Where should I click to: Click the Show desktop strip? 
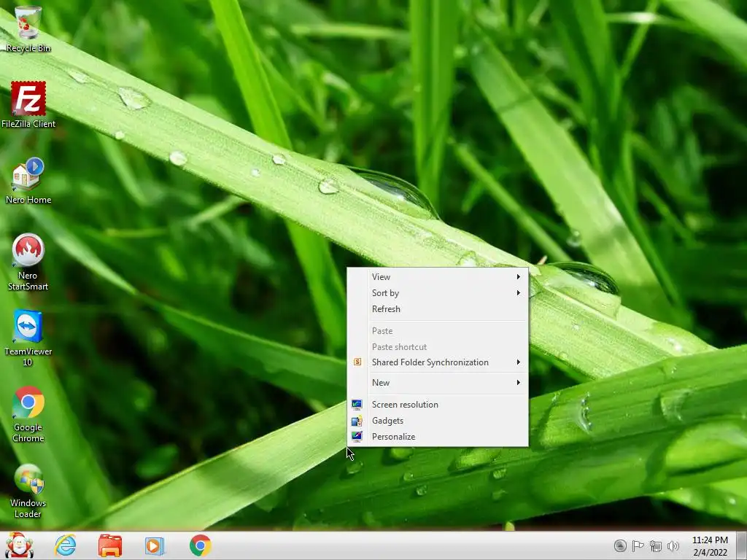742,545
